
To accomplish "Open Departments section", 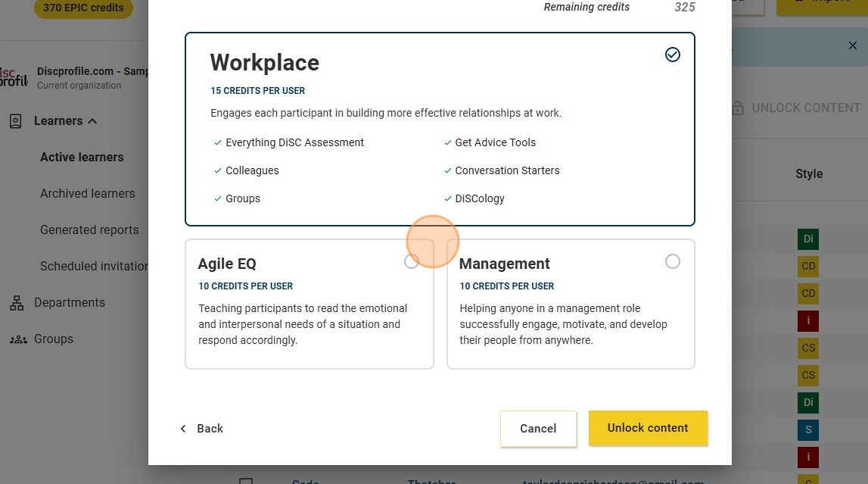I will pos(69,302).
